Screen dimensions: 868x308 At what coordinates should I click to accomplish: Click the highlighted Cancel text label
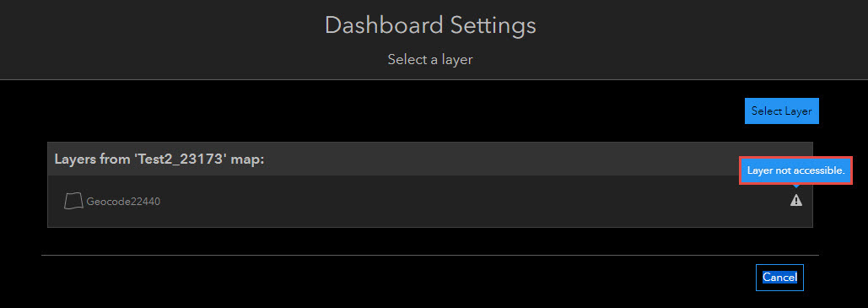779,277
